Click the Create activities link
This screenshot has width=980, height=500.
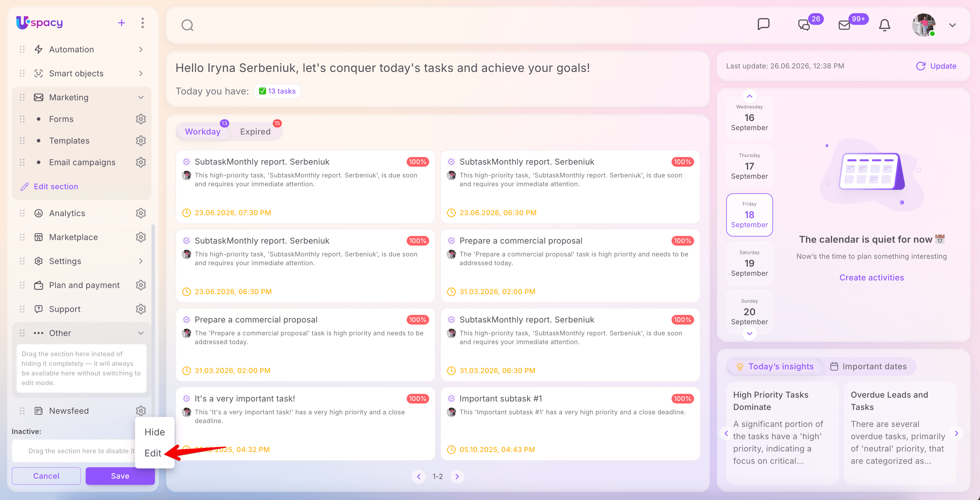[872, 277]
